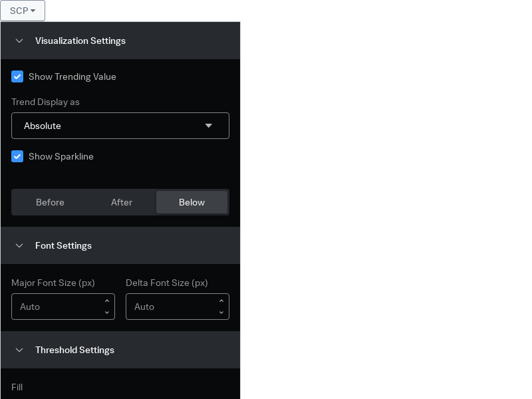Disable the Show Sparkline checkbox
The height and width of the screenshot is (399, 532).
(x=17, y=156)
